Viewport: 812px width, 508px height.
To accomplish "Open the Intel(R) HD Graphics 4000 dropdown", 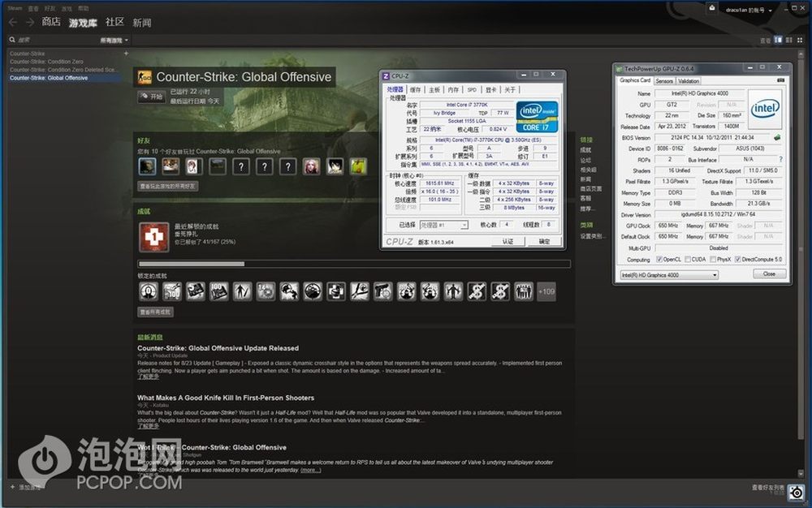I will pyautogui.click(x=669, y=274).
